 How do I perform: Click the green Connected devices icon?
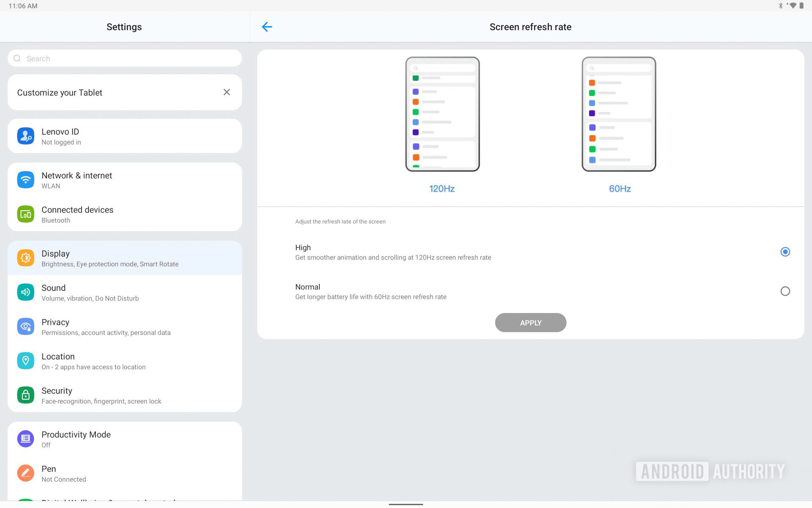pos(26,214)
